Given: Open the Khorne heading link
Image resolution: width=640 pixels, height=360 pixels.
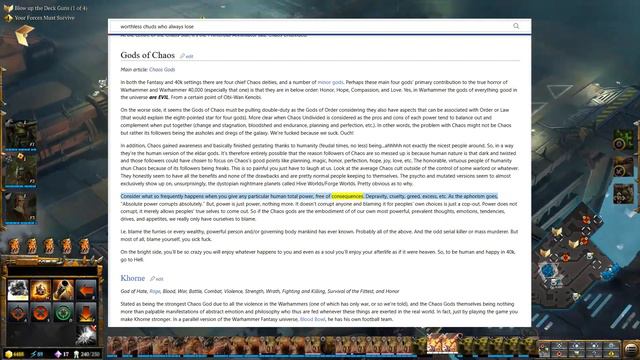Looking at the screenshot, I should (x=133, y=278).
